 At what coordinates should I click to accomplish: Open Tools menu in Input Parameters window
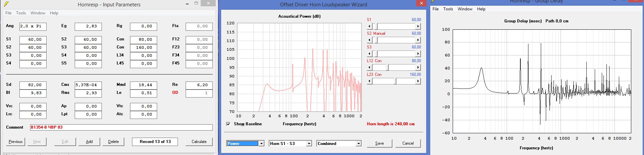(21, 13)
